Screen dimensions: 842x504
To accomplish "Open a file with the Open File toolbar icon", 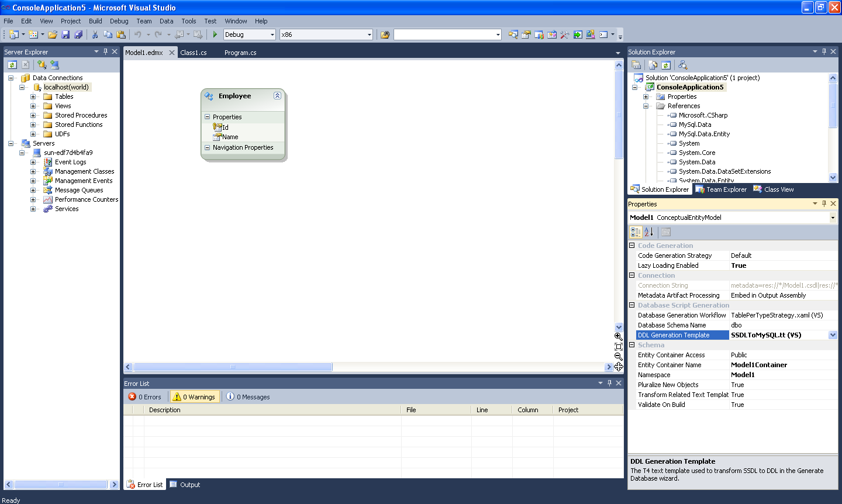I will point(52,34).
